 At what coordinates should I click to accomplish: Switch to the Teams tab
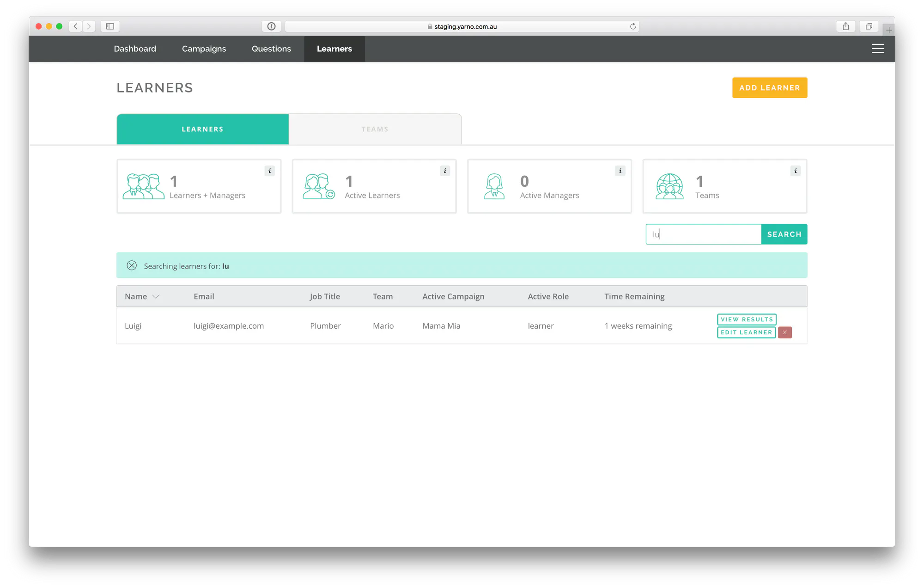pos(375,129)
